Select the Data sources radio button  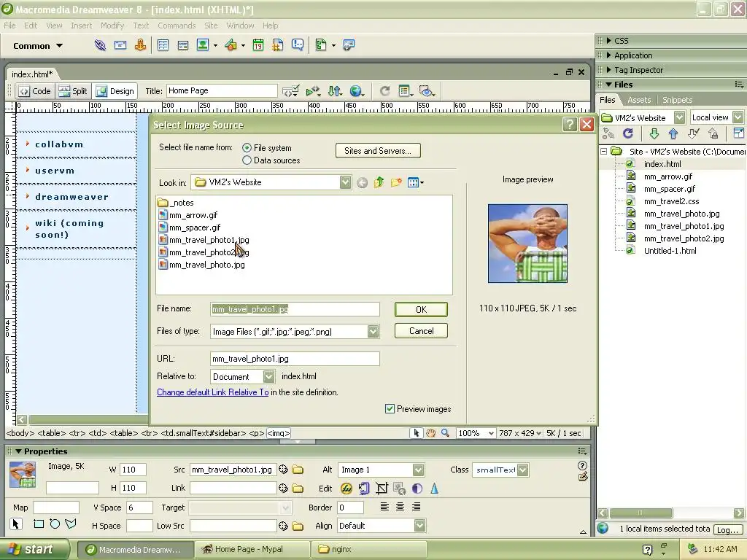click(x=247, y=160)
